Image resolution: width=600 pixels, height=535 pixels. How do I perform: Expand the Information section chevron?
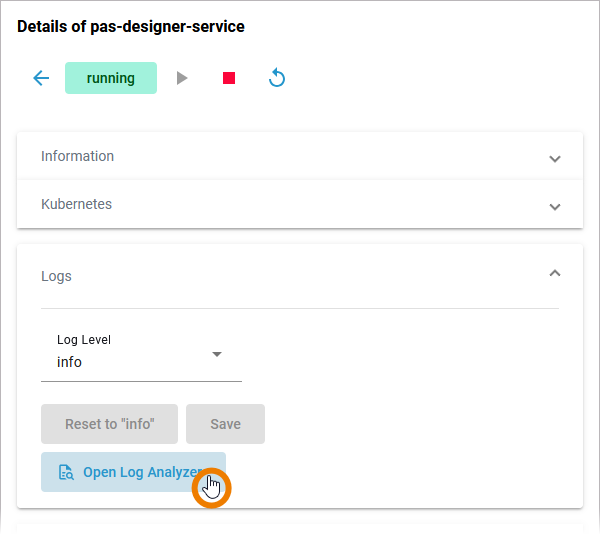coord(555,158)
